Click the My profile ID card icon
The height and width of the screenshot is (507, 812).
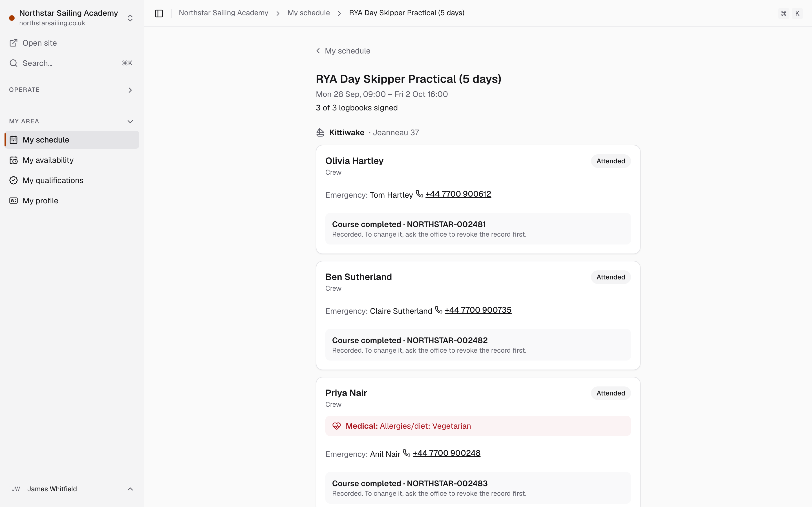14,201
